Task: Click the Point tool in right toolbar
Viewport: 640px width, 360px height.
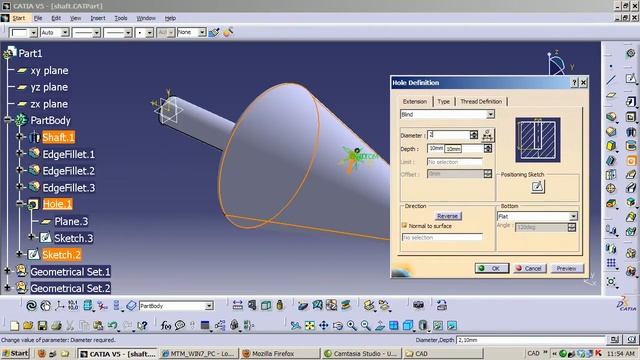Action: click(611, 66)
